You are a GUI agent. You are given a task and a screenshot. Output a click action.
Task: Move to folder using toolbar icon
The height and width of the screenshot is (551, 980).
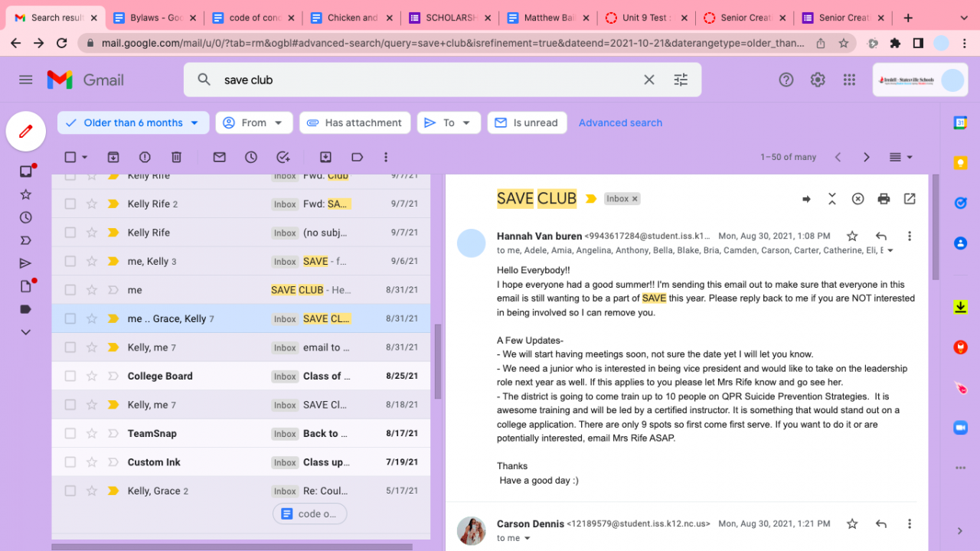pos(325,157)
